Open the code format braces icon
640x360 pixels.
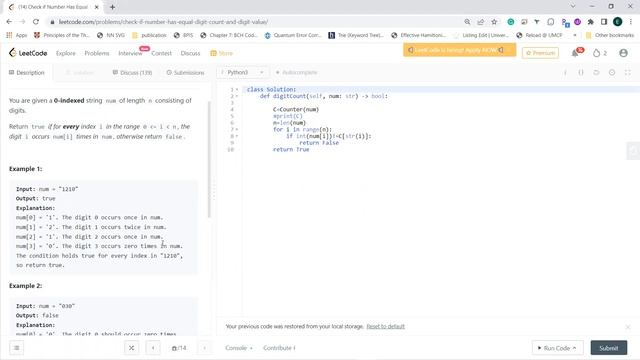[581, 73]
